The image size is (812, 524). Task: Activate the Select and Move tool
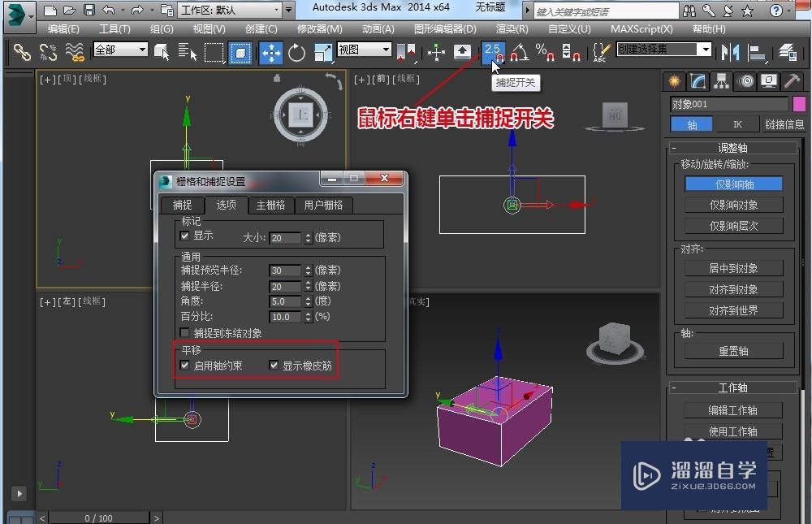pyautogui.click(x=271, y=52)
